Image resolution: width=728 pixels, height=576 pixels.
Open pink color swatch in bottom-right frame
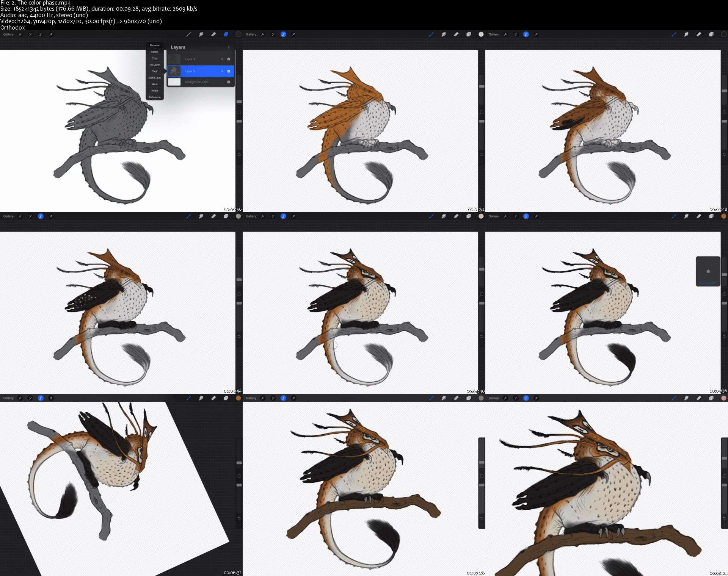(x=723, y=398)
